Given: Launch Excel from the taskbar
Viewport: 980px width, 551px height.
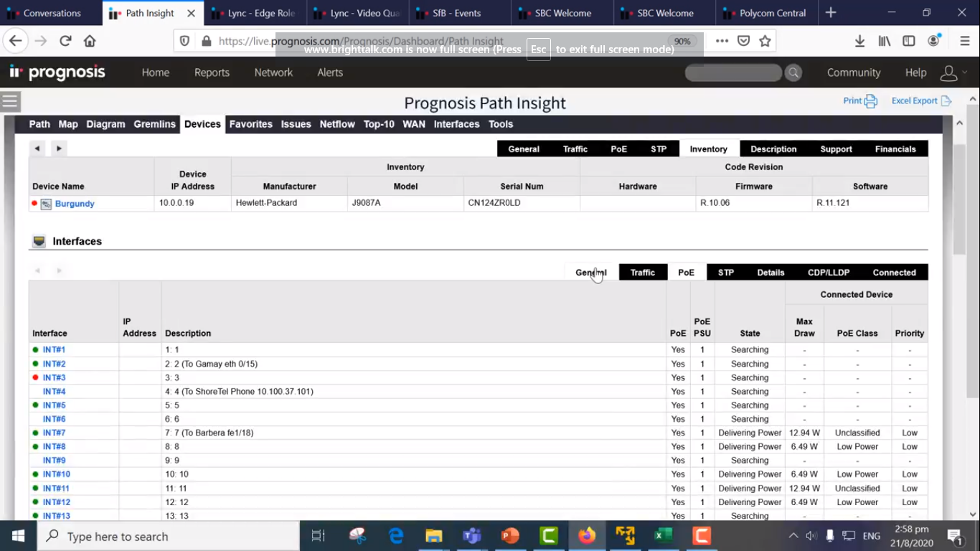Looking at the screenshot, I should tap(663, 536).
